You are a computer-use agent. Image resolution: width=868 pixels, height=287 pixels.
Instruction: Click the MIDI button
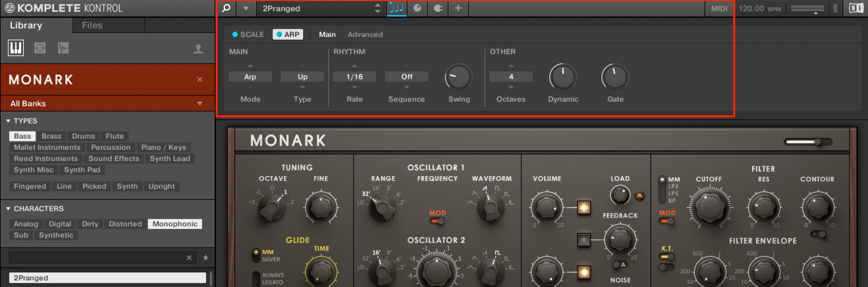pyautogui.click(x=719, y=8)
